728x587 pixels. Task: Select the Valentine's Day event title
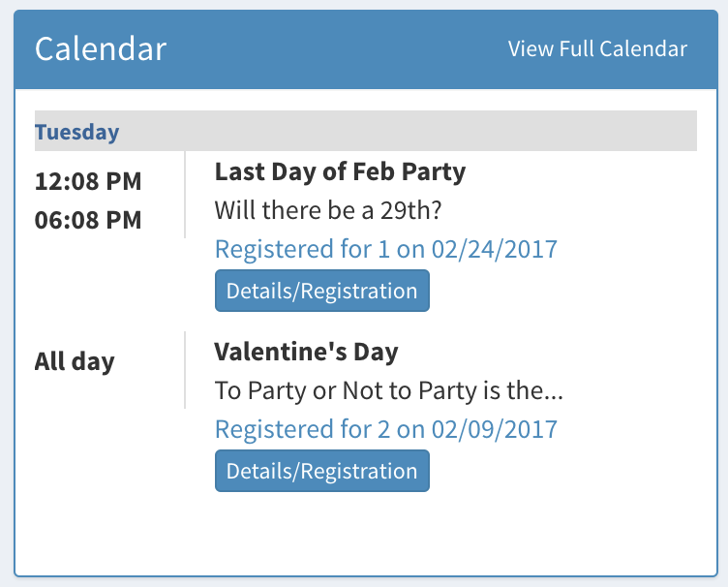306,352
